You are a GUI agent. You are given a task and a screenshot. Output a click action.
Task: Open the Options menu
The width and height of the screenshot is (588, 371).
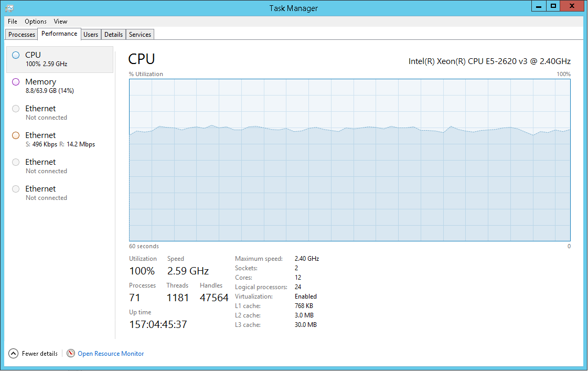36,22
